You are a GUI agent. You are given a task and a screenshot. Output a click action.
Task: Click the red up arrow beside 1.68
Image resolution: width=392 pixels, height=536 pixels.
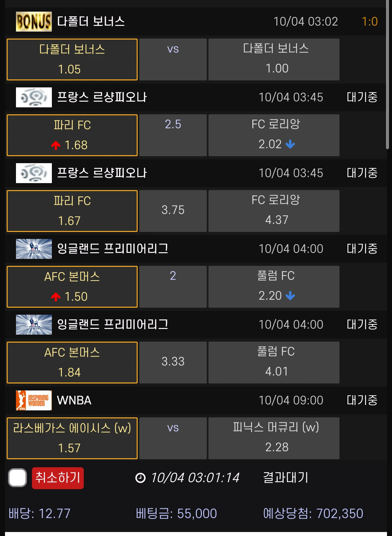[x=56, y=145]
